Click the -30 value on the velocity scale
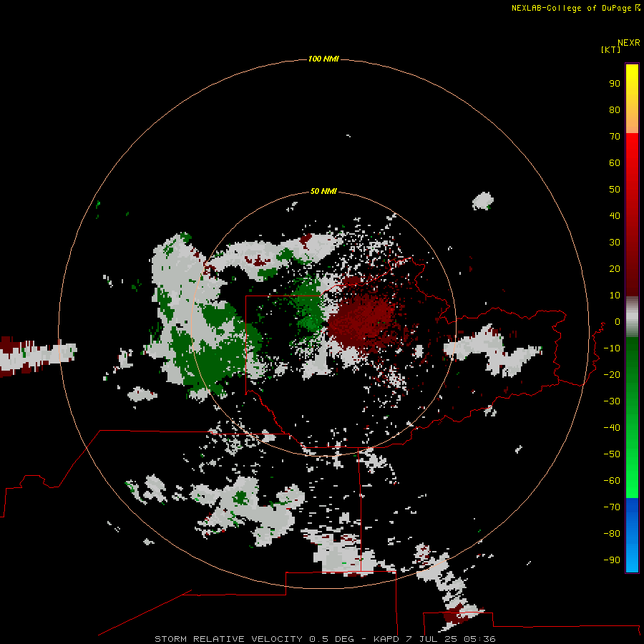The width and height of the screenshot is (644, 644). point(612,401)
